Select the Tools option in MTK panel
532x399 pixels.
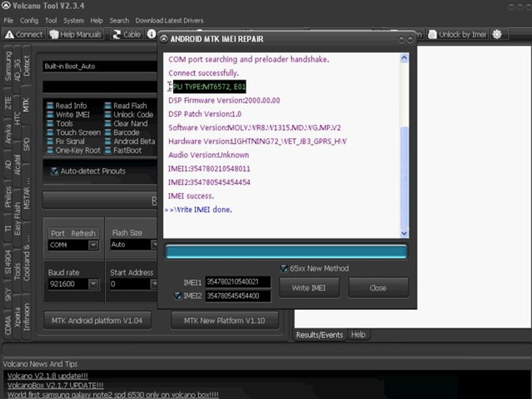click(59, 124)
